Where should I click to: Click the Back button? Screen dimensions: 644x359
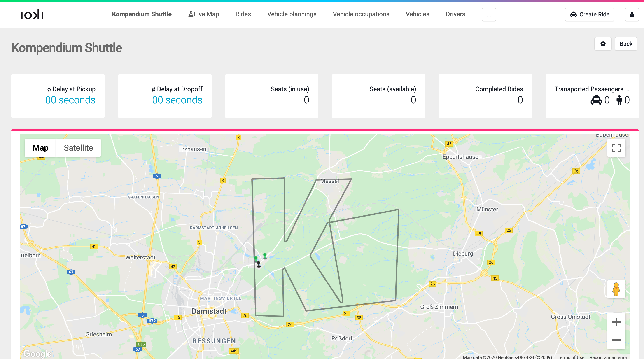click(x=626, y=44)
